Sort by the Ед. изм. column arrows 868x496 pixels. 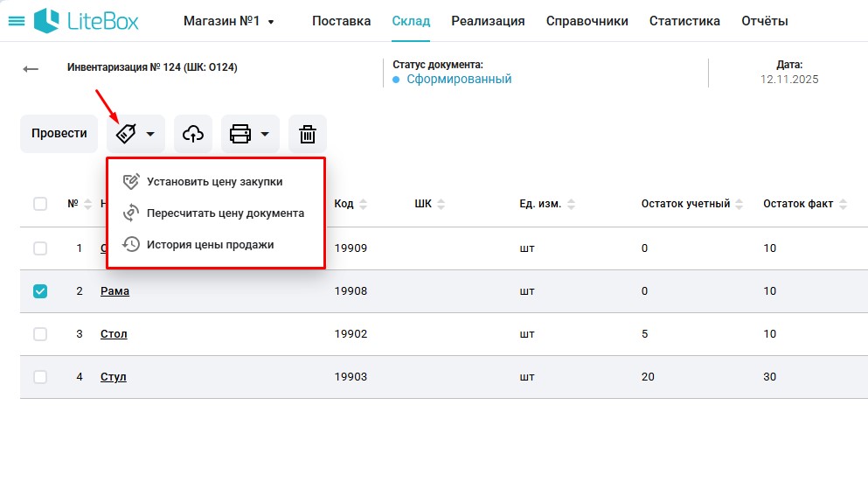(572, 204)
